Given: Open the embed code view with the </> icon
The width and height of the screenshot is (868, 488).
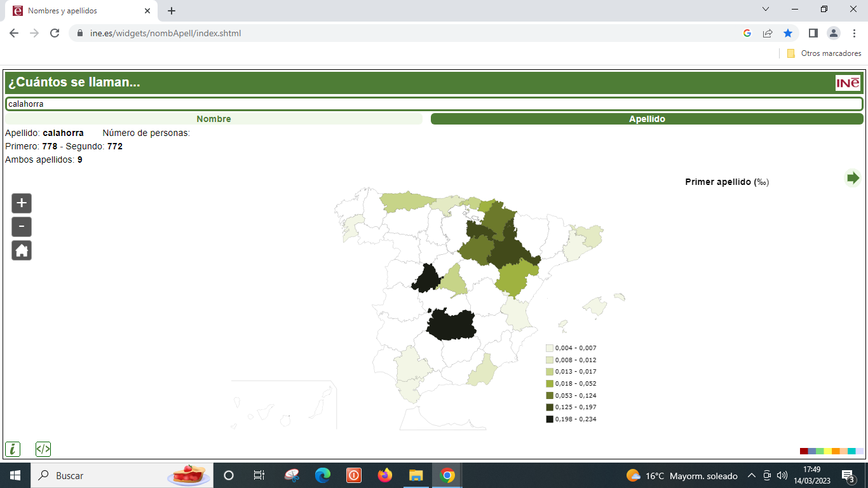Looking at the screenshot, I should coord(42,449).
